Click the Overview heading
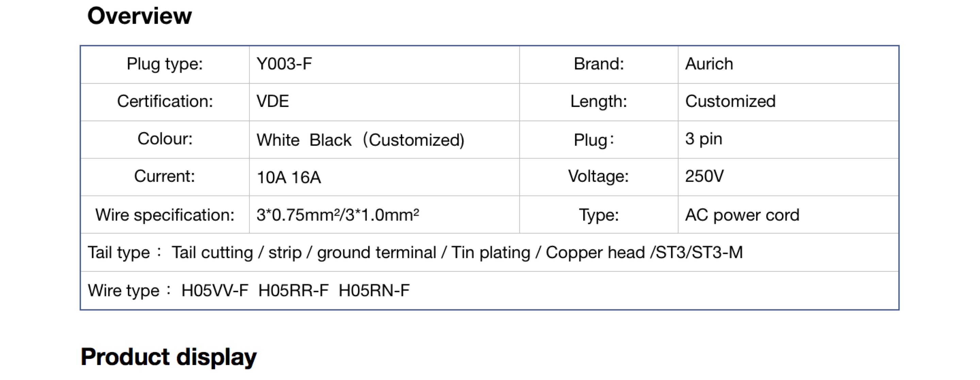The width and height of the screenshot is (980, 380). click(139, 16)
